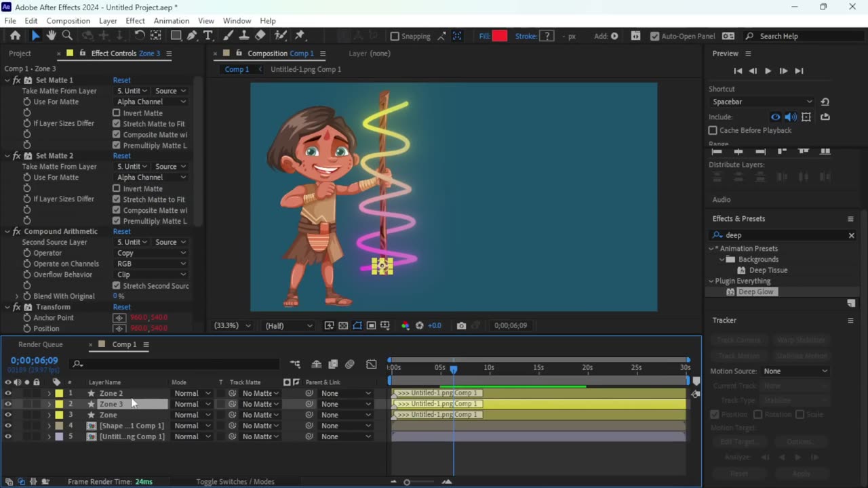Screen dimensions: 868x488
Task: Reset the Compound Arithmetic effect
Action: [x=121, y=232]
